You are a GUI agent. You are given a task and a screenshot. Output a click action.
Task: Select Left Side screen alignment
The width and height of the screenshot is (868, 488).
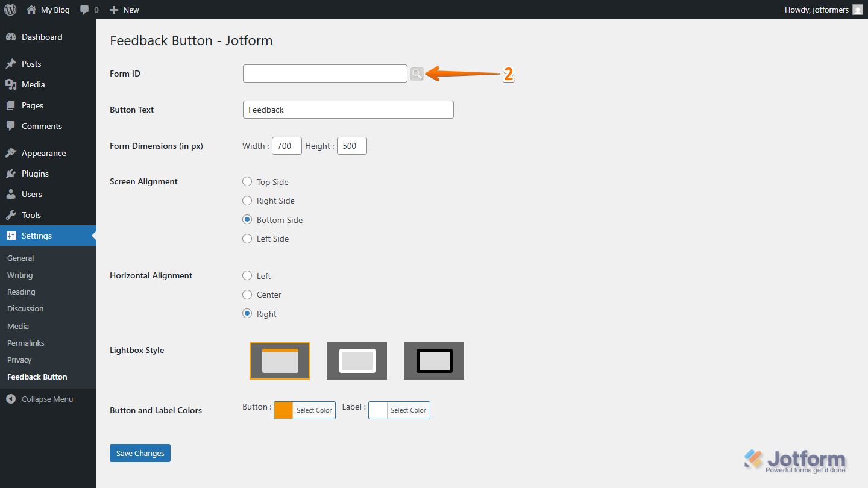tap(247, 239)
